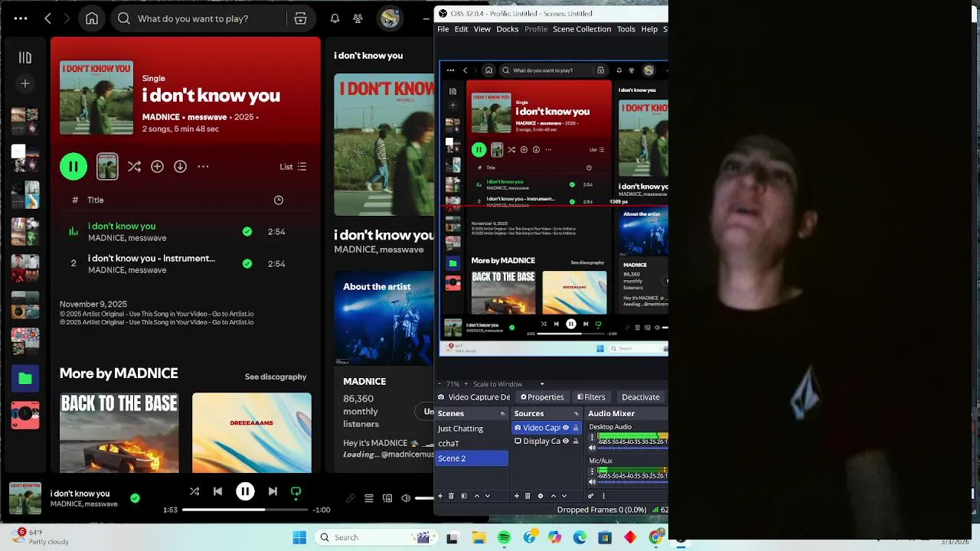Open DREEEAAAMS album card
This screenshot has height=551, width=980.
coord(252,432)
